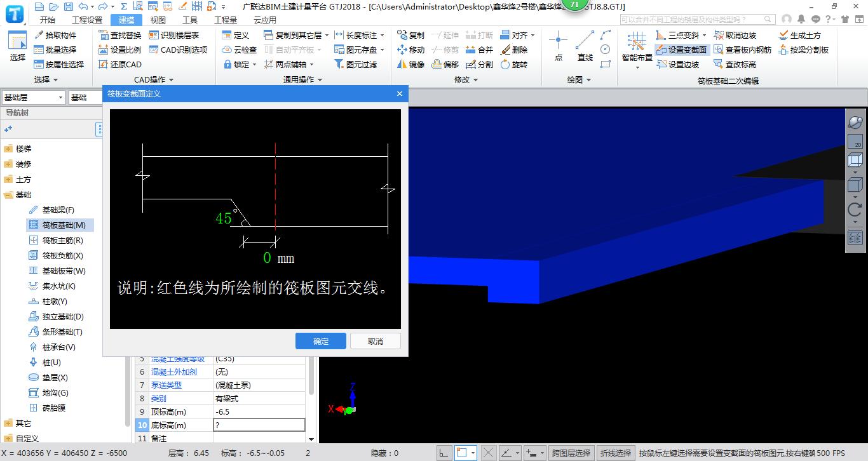Open 查找替换 find and replace
Viewport: 868px width, 461px height.
click(x=120, y=35)
